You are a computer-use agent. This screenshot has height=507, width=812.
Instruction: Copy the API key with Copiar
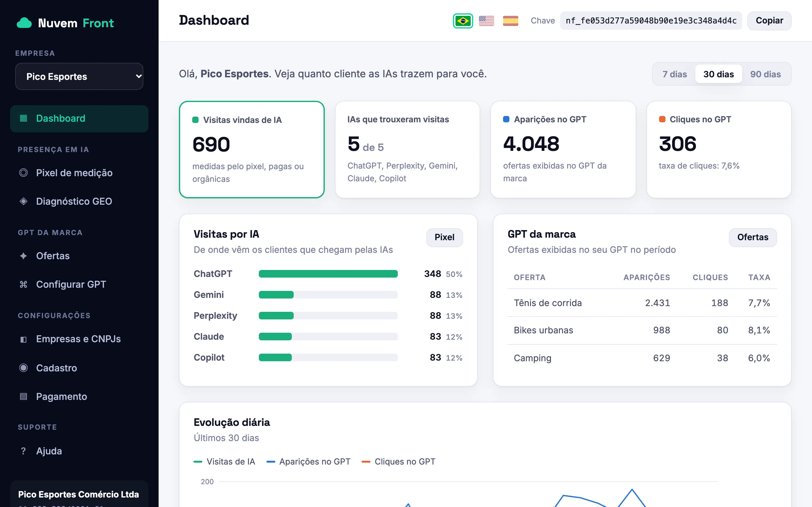click(769, 21)
